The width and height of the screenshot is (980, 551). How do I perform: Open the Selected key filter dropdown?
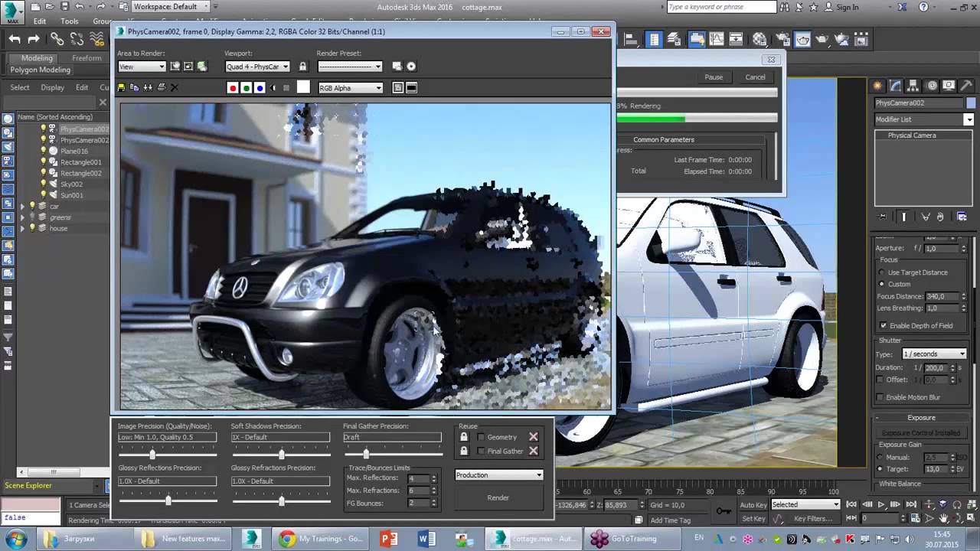pyautogui.click(x=805, y=504)
